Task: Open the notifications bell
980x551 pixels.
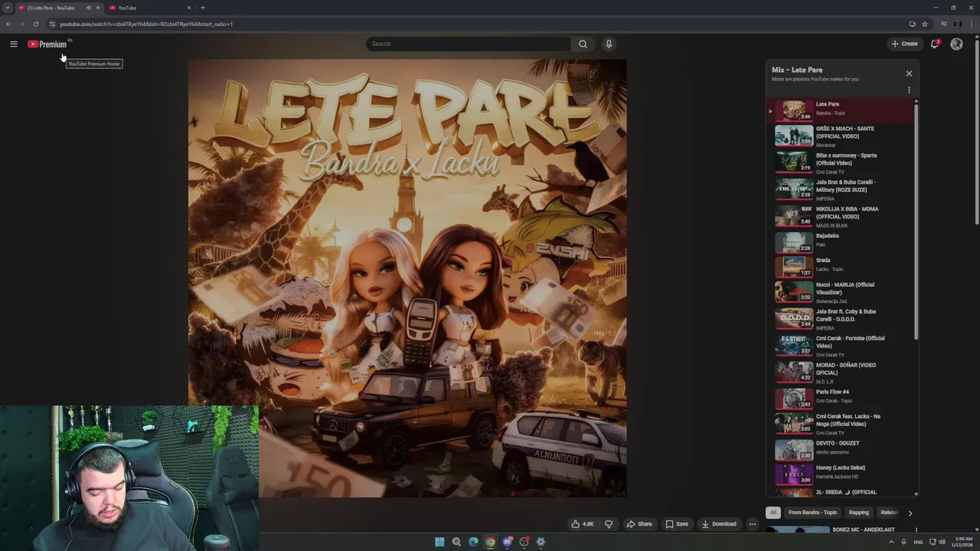Action: pos(935,44)
